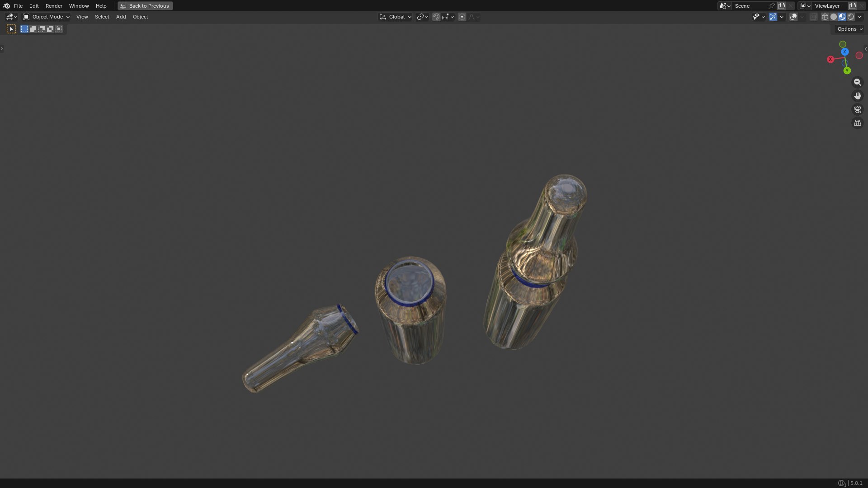Open viewport shading options dropdown arrow

859,17
